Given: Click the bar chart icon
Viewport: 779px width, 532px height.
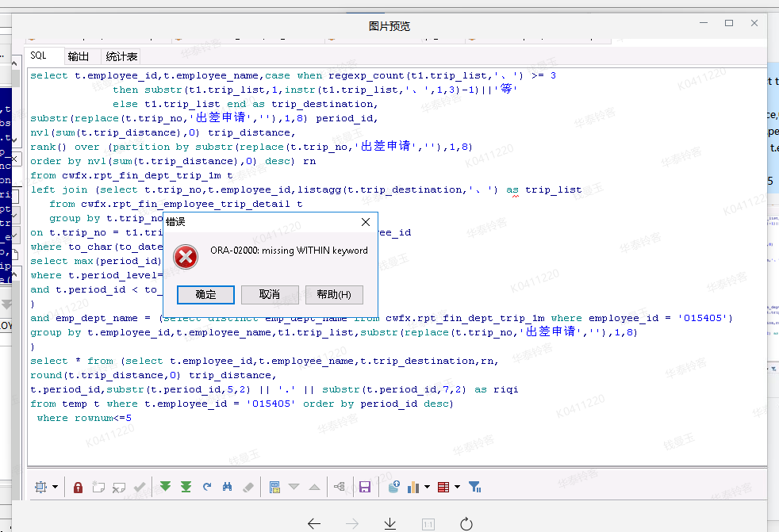Looking at the screenshot, I should tap(413, 487).
